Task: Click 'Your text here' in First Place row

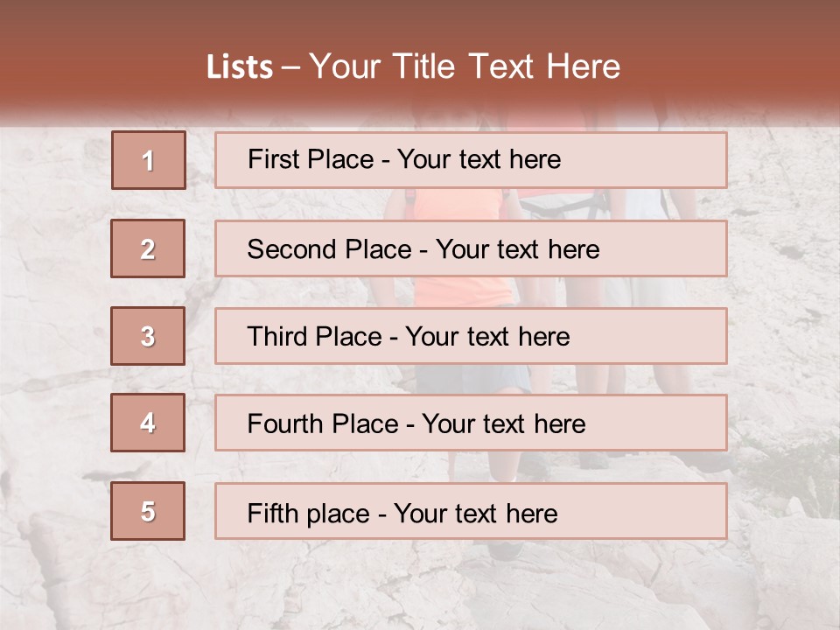Action: [479, 159]
